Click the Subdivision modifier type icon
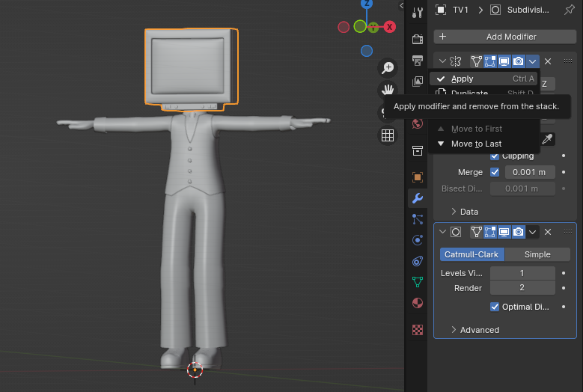This screenshot has height=392, width=583. pos(456,232)
